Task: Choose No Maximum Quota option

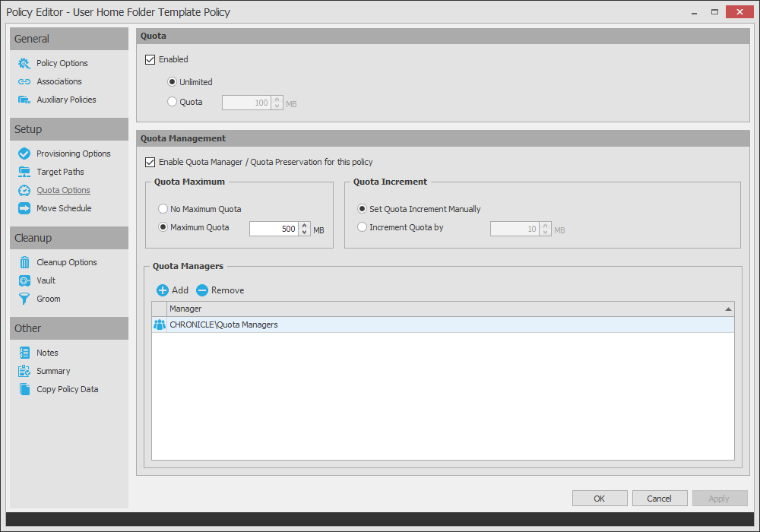Action: (x=163, y=209)
